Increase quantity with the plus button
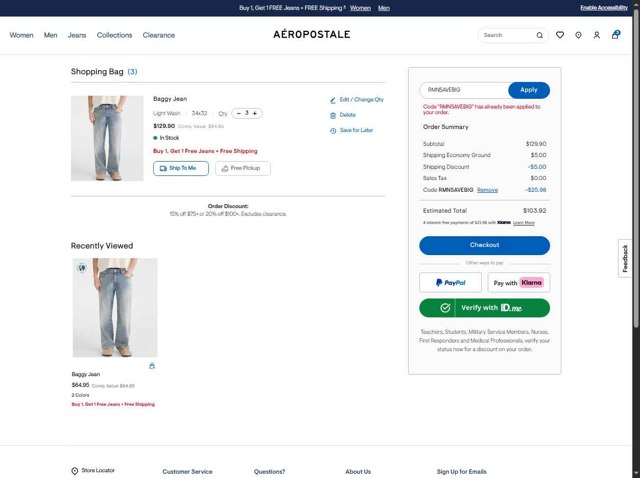Image resolution: width=640 pixels, height=478 pixels. (x=255, y=113)
